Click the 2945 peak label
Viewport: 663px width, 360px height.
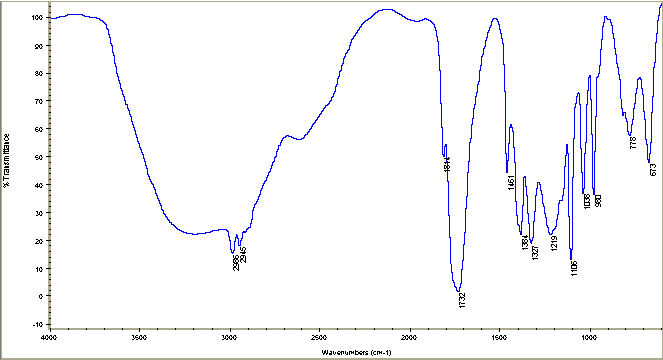point(243,255)
